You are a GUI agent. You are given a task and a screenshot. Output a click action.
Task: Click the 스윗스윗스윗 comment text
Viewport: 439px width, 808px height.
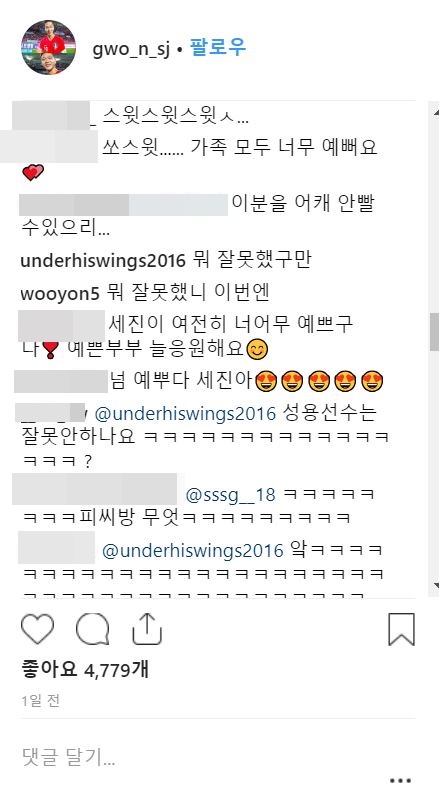[x=175, y=117]
